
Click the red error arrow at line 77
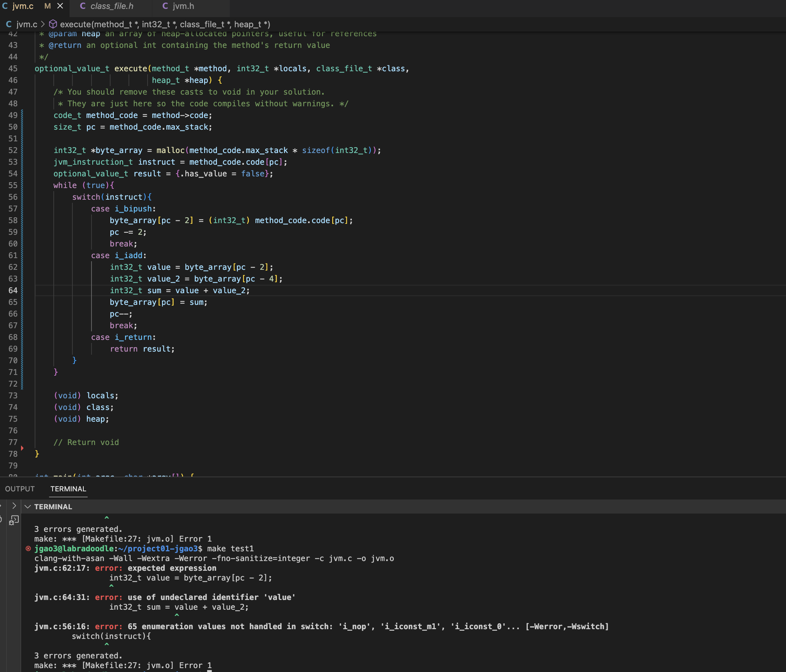22,448
